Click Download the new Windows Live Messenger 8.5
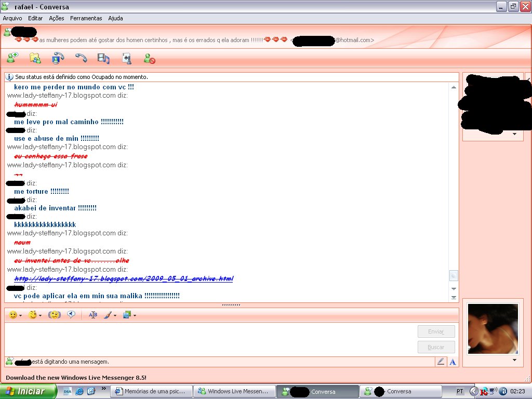 pyautogui.click(x=76, y=378)
